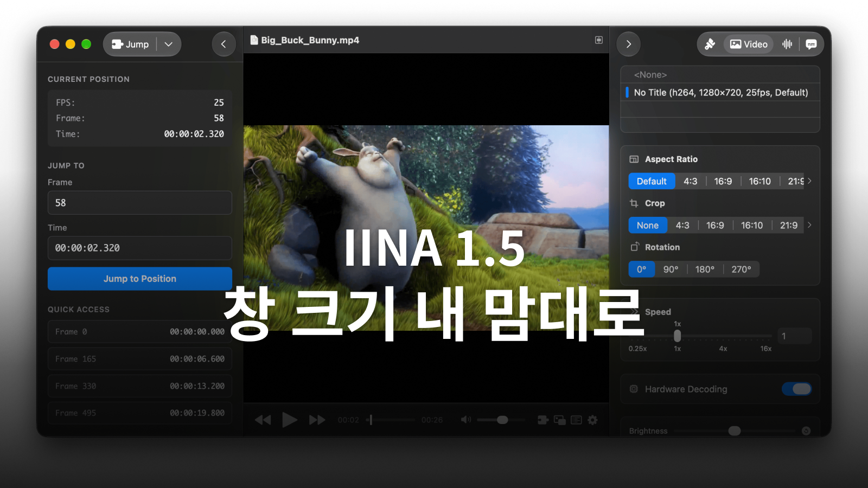
Task: Open the plugins tab with plug icon
Action: [x=710, y=44]
